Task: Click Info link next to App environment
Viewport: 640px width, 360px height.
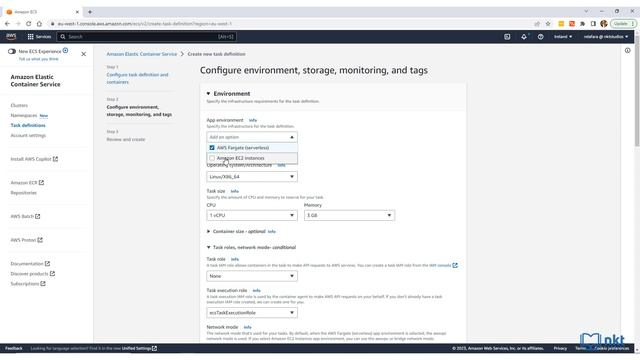Action: pos(253,120)
